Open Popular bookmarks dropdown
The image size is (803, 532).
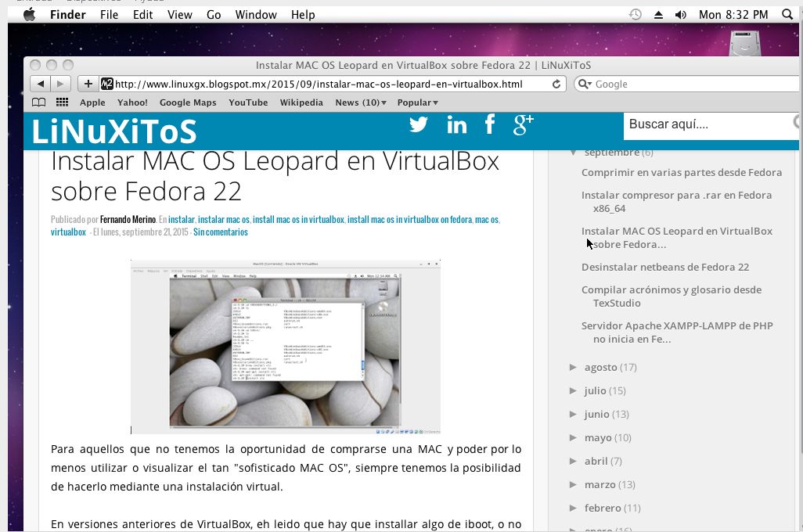coord(417,102)
